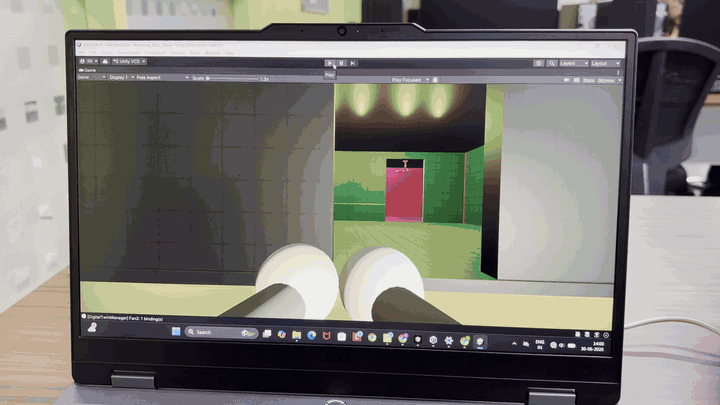720x405 pixels.
Task: Open the Window menu
Action: [212, 53]
